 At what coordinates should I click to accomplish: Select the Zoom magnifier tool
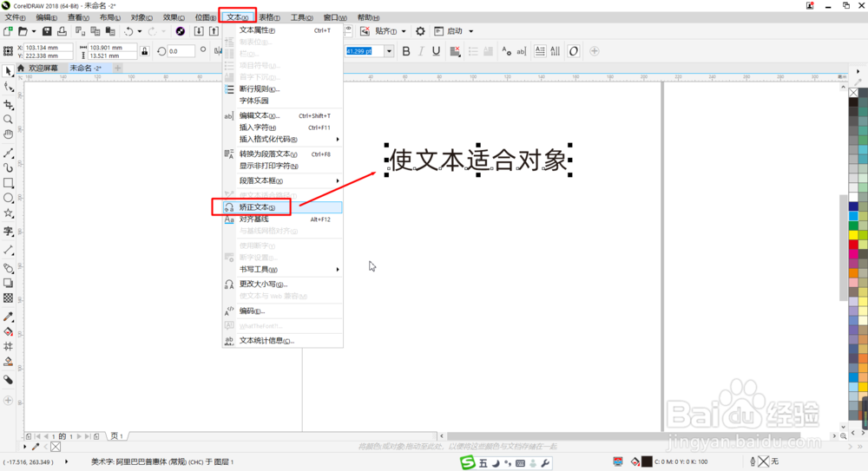tap(9, 120)
